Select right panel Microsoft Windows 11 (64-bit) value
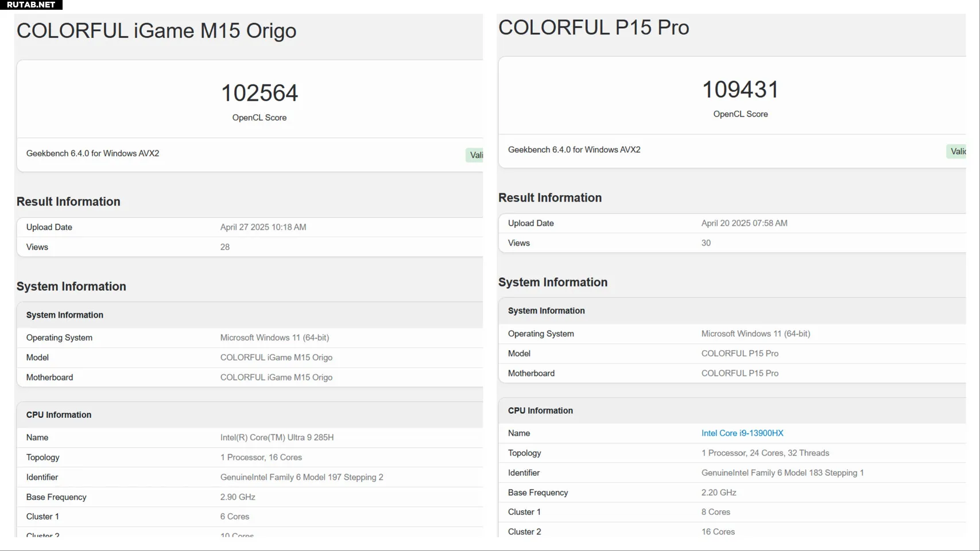Image resolution: width=980 pixels, height=551 pixels. pos(756,333)
